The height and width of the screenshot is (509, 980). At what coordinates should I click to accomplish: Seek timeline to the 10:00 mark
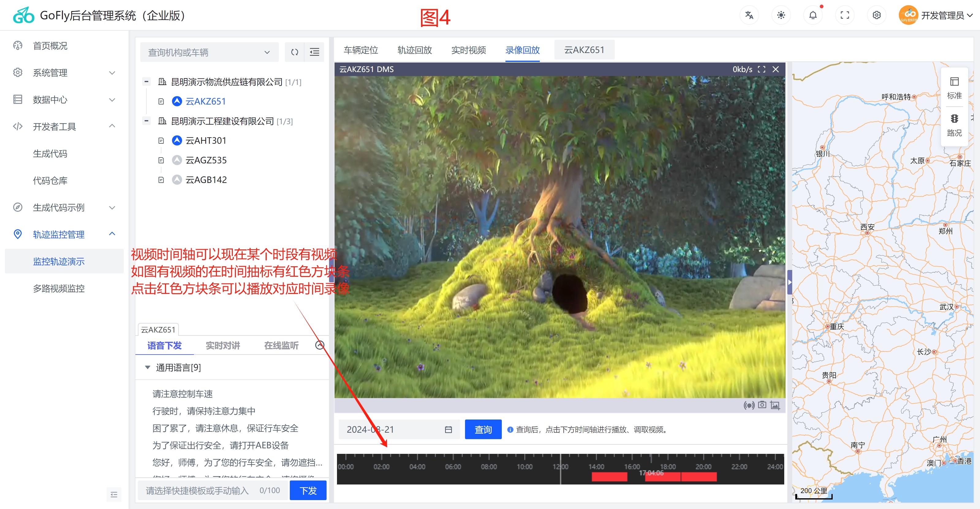click(525, 467)
